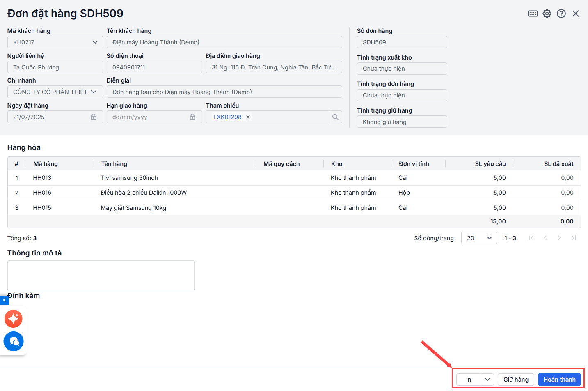This screenshot has height=391, width=588.
Task: Click the description text area
Action: (101, 276)
